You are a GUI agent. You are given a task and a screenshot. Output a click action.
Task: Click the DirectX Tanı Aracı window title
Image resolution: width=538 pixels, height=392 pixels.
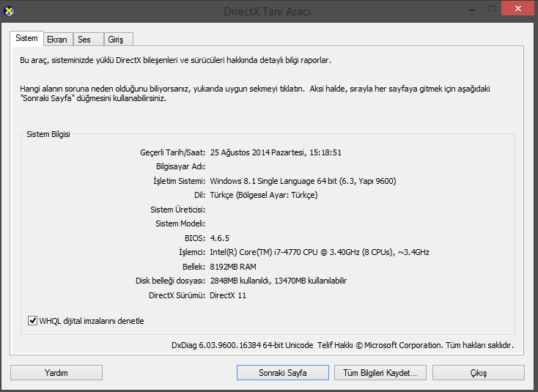coord(267,11)
